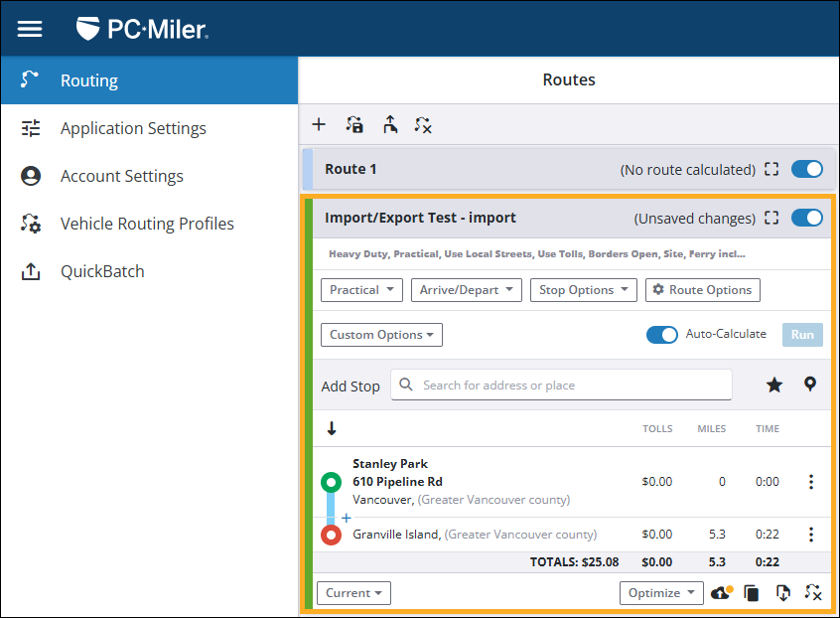Click Granville Island red destination marker

(331, 535)
